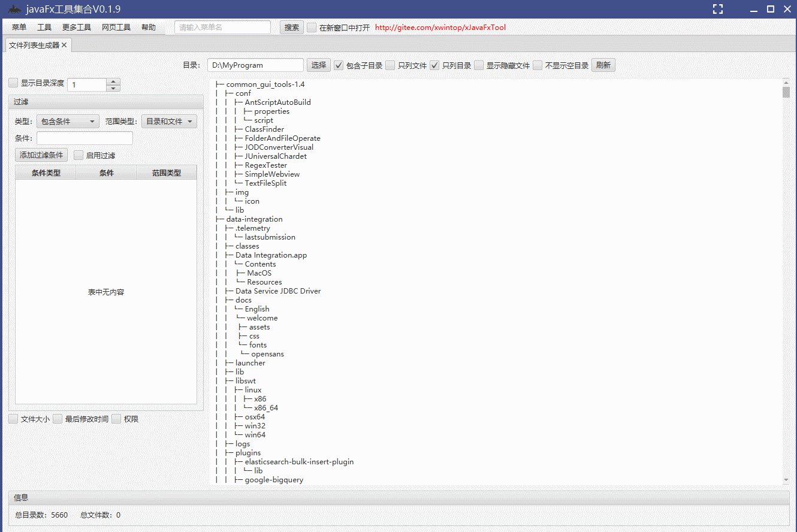Toggle the 显示目录深度 checkbox
The image size is (797, 532).
13,83
